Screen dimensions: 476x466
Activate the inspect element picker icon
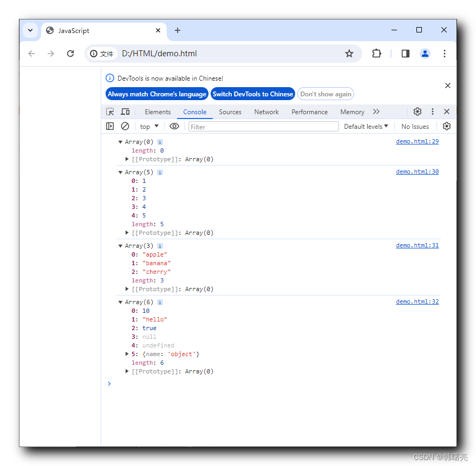coord(110,111)
